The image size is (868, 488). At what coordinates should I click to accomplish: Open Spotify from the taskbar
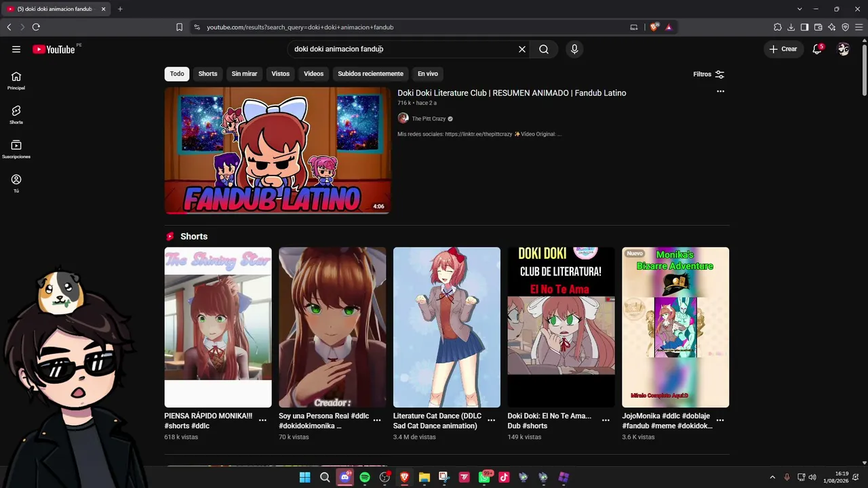click(365, 477)
